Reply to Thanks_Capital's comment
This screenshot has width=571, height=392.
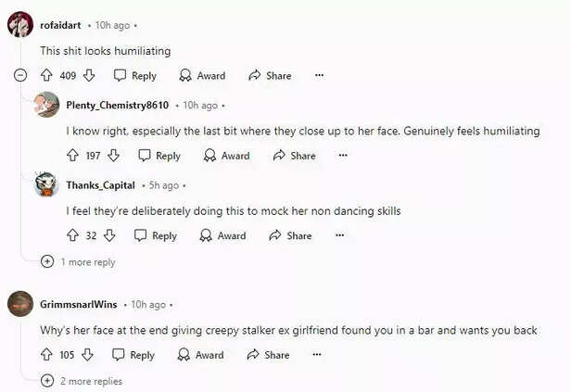(x=155, y=235)
